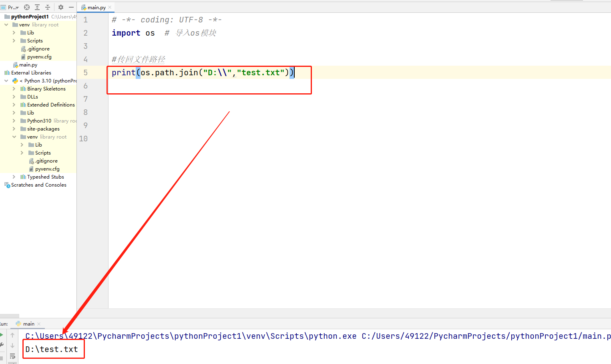Click the Down arrow in Run console toolbar
The image size is (611, 364).
(x=12, y=345)
